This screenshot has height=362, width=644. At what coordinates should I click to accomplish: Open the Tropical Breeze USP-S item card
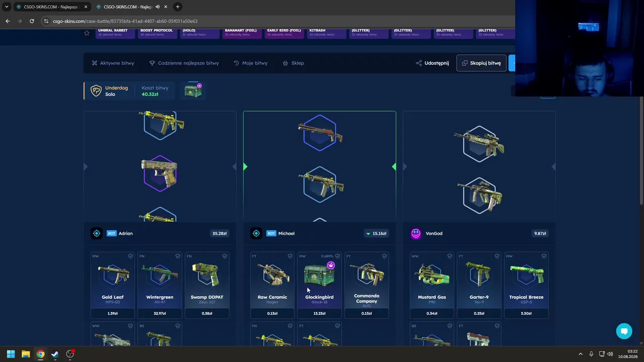[x=526, y=285]
